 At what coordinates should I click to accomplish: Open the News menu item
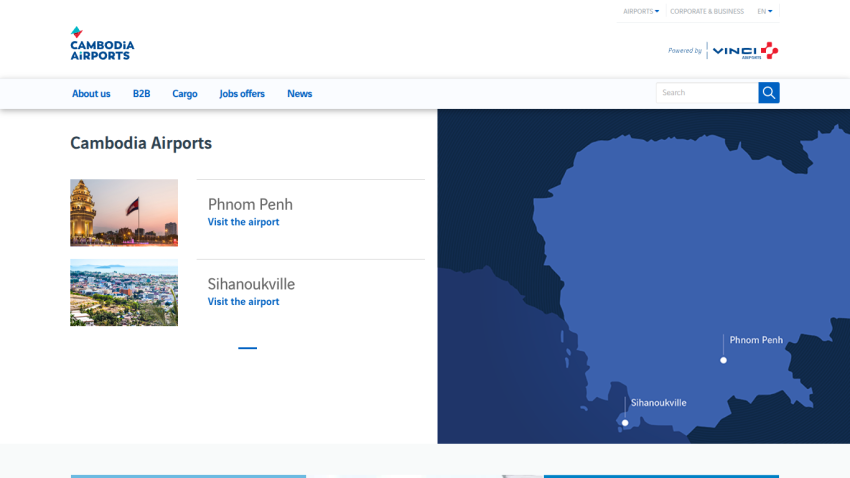pyautogui.click(x=299, y=94)
